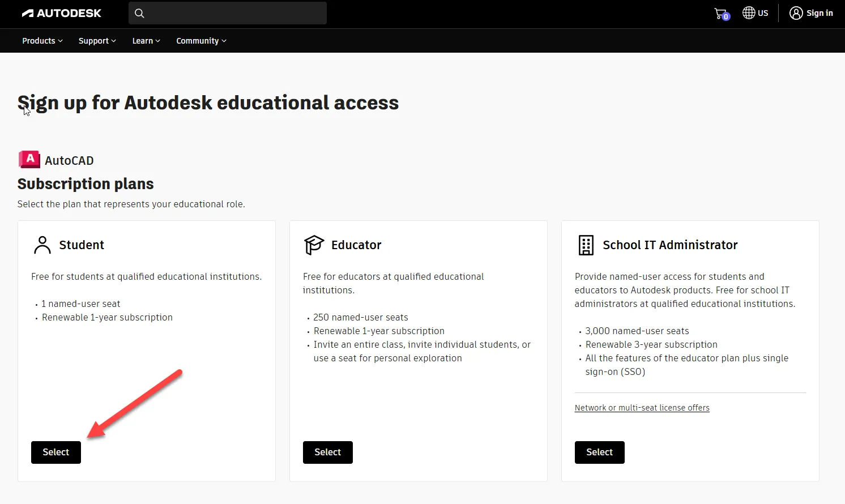Expand the Support dropdown

pyautogui.click(x=96, y=40)
